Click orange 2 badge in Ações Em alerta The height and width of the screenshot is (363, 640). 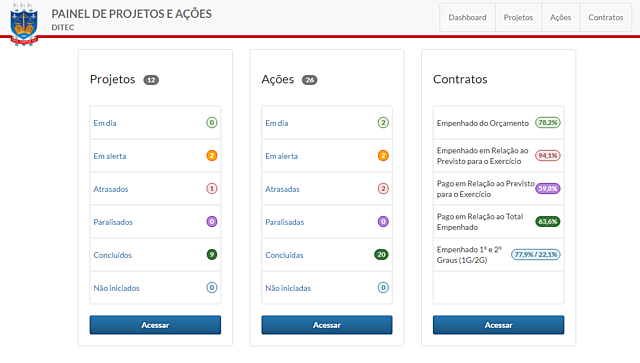(383, 156)
